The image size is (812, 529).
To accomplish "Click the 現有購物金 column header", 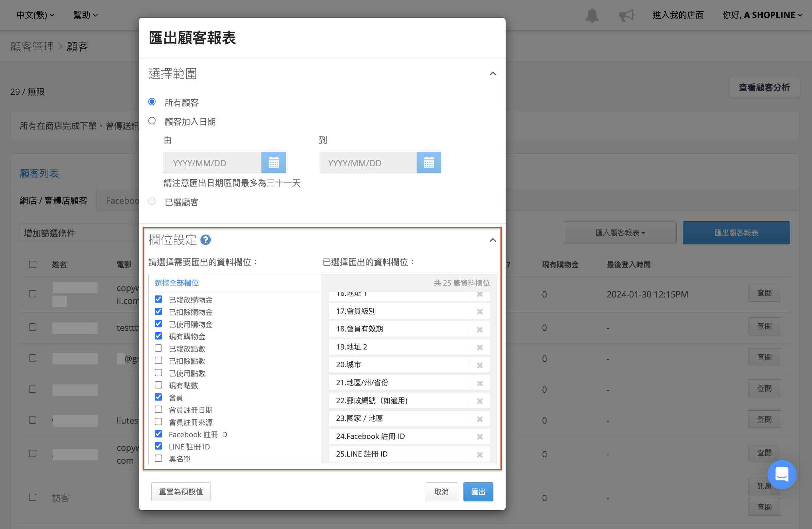I will (560, 264).
